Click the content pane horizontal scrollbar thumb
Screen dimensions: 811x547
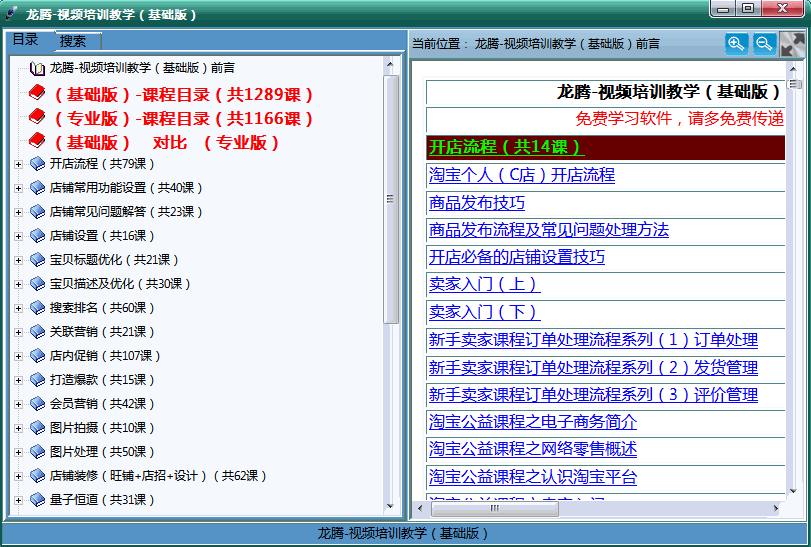494,508
